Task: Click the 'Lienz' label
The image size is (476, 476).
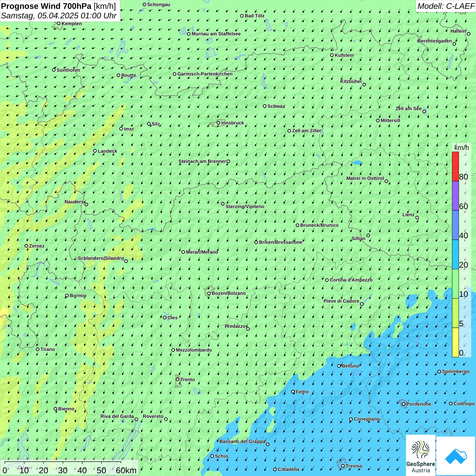Action: pyautogui.click(x=408, y=215)
